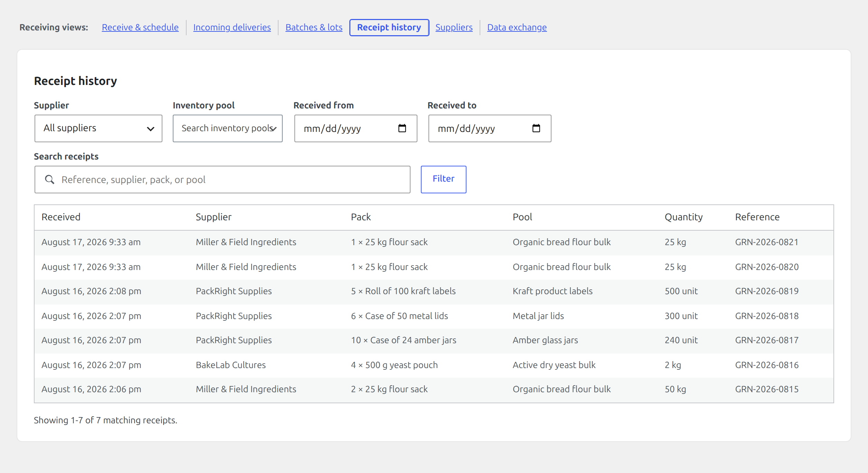Click 6 × Case of 50 metal lids
The image size is (868, 473).
coord(399,316)
